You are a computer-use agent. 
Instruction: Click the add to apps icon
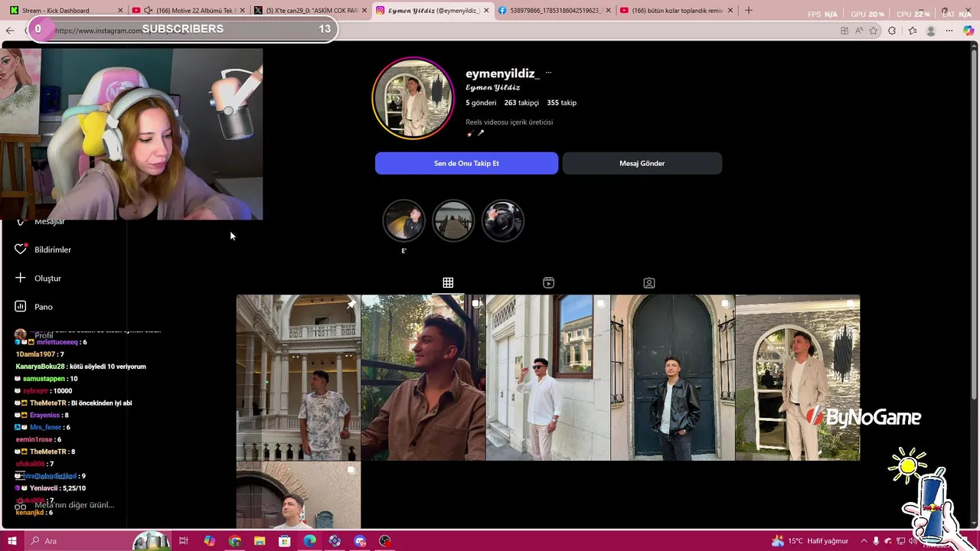844,31
